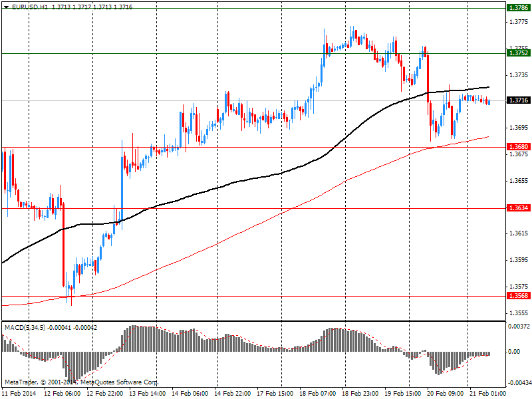
Task: Click the 1.3735 price scale value
Action: coord(519,74)
